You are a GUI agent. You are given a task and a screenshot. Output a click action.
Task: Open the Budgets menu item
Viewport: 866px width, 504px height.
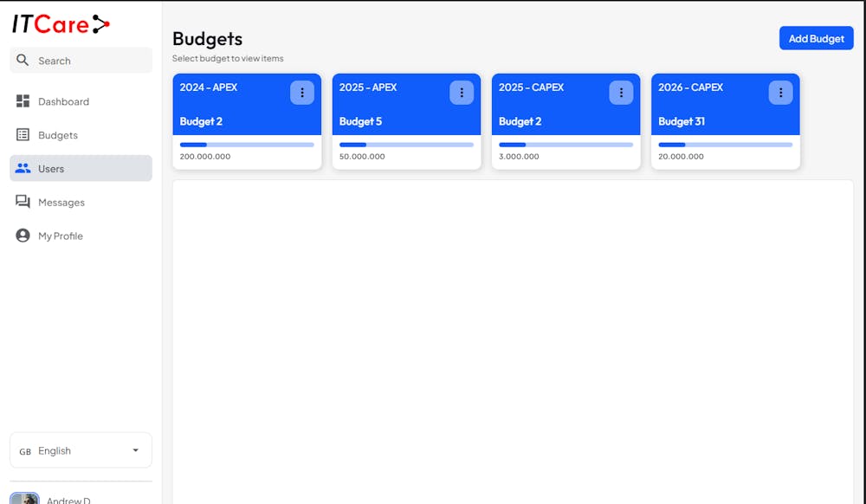click(81, 135)
